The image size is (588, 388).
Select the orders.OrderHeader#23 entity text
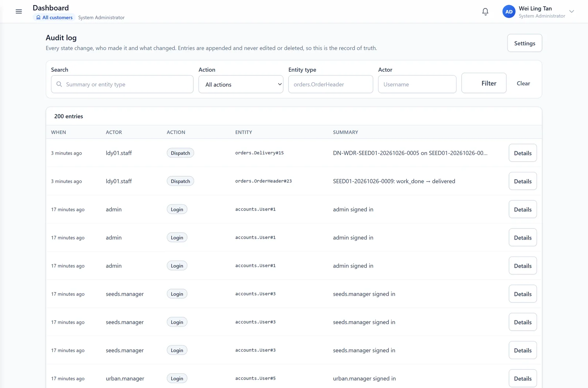(263, 181)
